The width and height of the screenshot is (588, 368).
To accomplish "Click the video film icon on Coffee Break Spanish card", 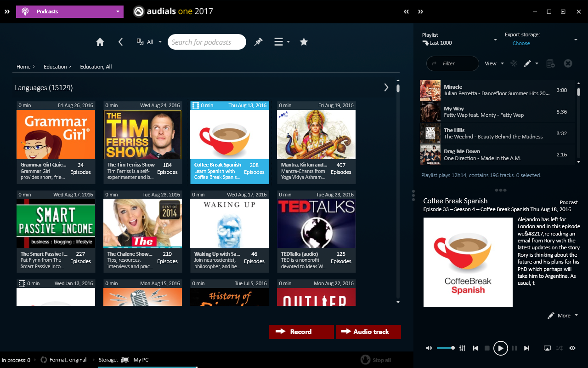I will (195, 105).
